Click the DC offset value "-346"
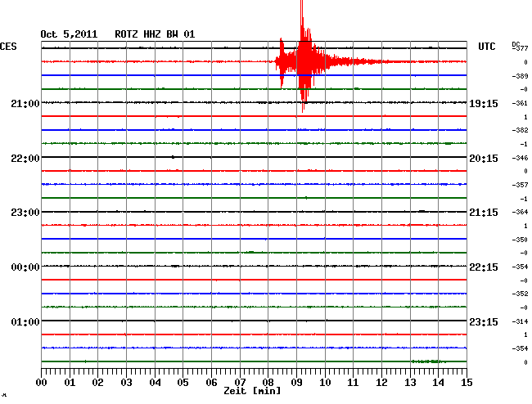Viewport: 532px width, 404px height. (520, 158)
